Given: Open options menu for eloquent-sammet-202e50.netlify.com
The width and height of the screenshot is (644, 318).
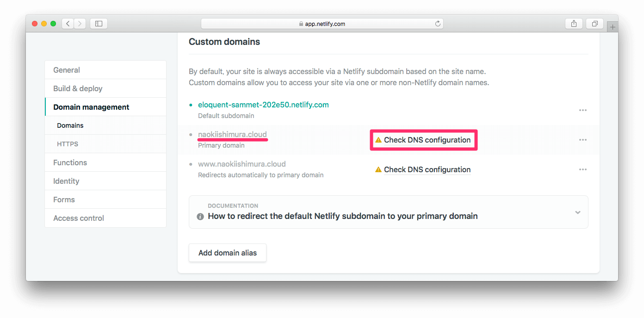Looking at the screenshot, I should tap(583, 110).
